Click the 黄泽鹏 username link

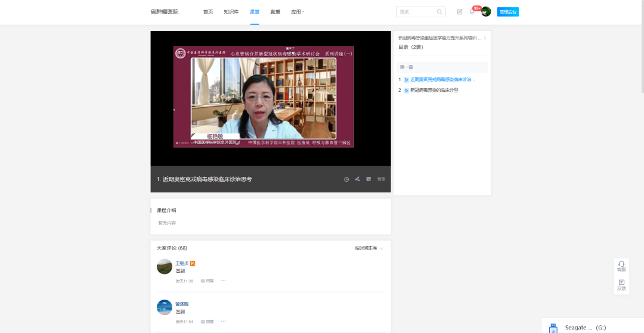[x=182, y=304]
